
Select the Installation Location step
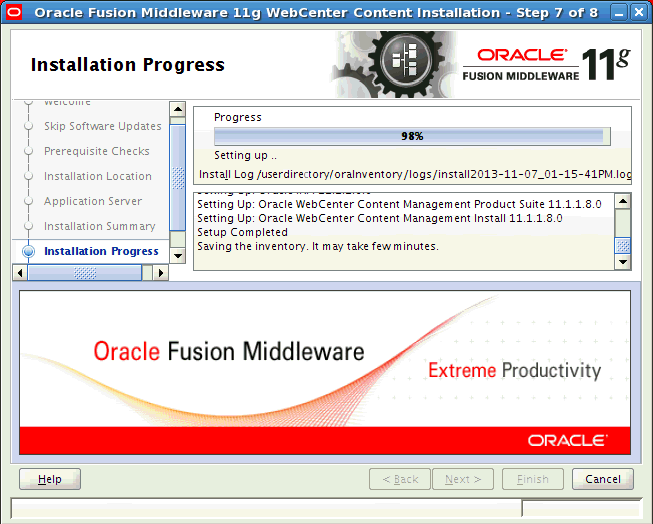98,176
